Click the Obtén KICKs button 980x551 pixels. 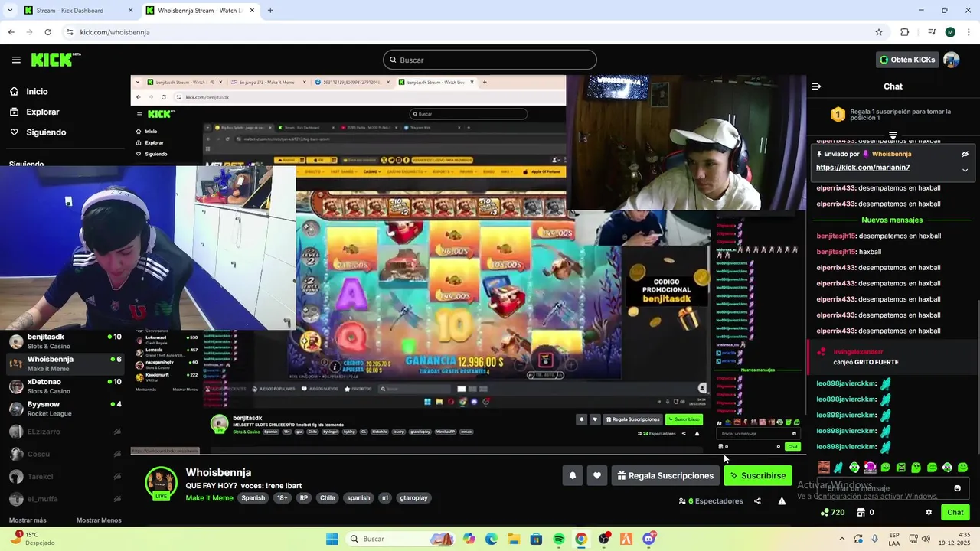click(907, 60)
